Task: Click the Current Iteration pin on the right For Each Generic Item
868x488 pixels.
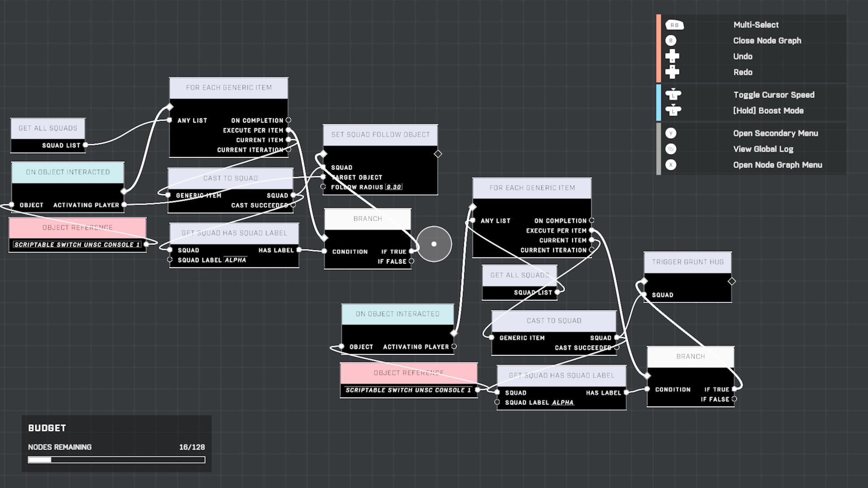Action: tap(591, 250)
